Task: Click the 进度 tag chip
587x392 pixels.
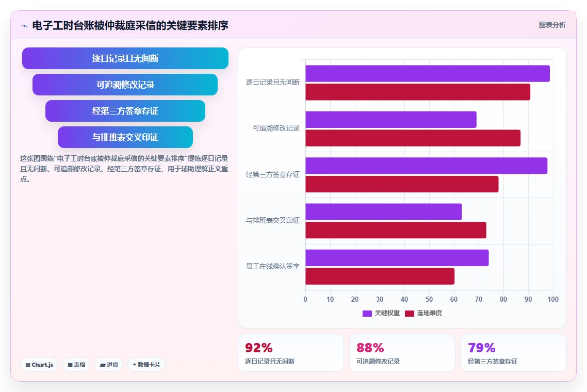Action: [x=109, y=365]
